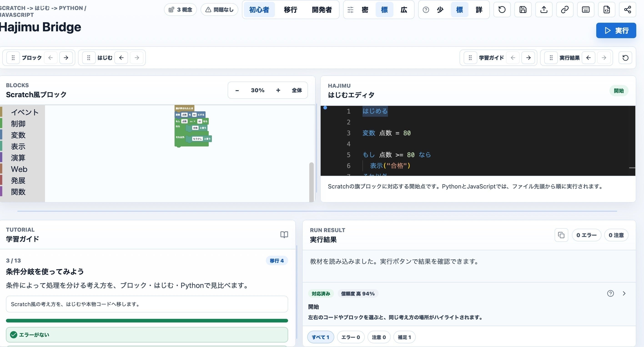Image resolution: width=644 pixels, height=347 pixels.
Task: Filter results by エラー 0 tab
Action: click(351, 337)
